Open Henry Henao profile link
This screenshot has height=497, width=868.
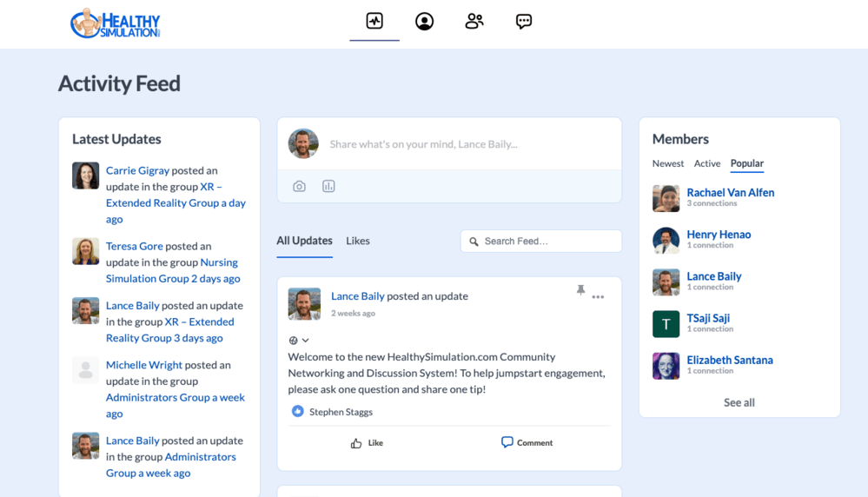[719, 235]
